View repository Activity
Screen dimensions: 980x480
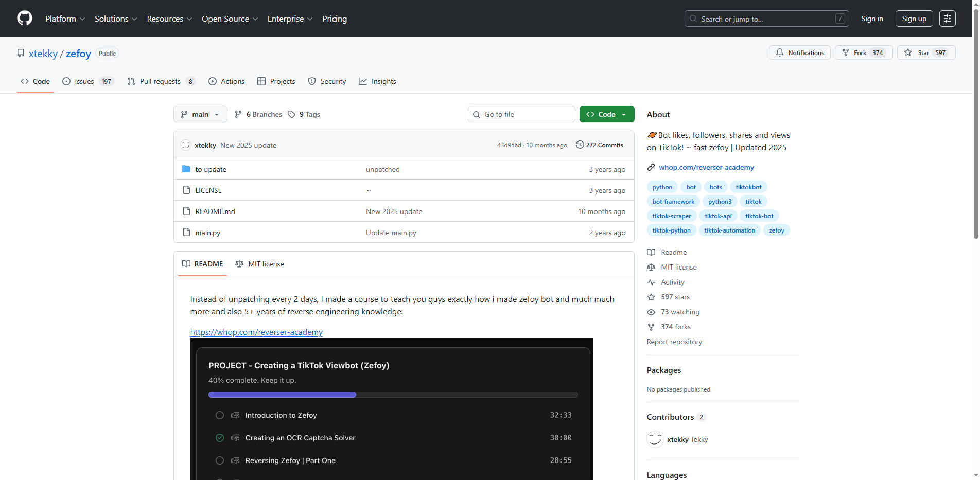click(x=673, y=282)
